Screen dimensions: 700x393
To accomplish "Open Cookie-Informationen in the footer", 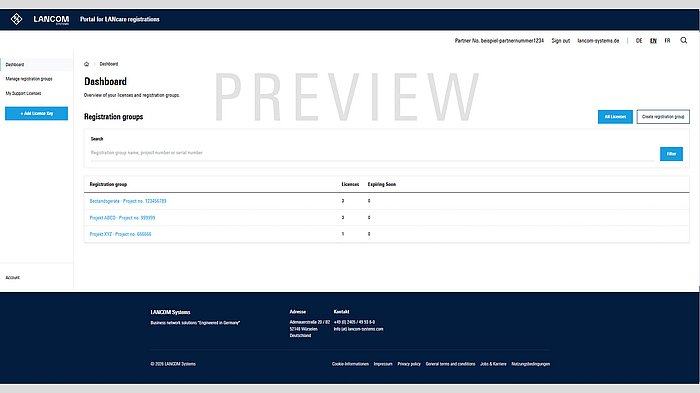I will 350,364.
